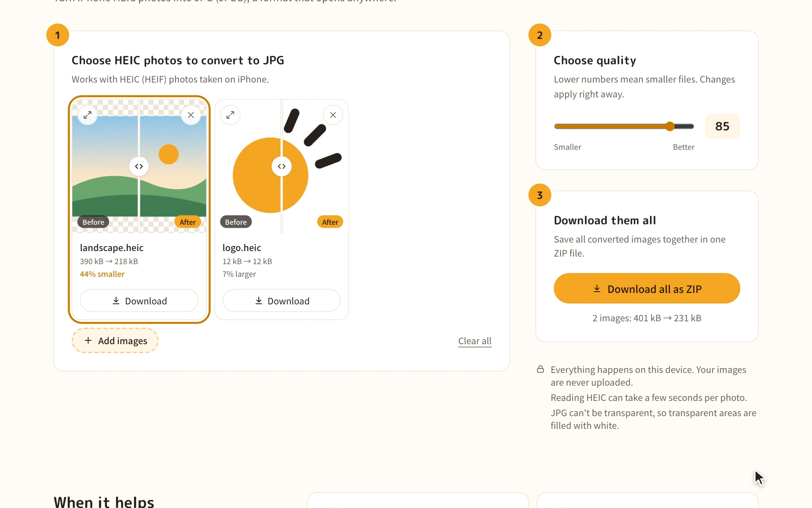Download all as ZIP
Viewport: 812px width, 508px height.
tap(647, 289)
